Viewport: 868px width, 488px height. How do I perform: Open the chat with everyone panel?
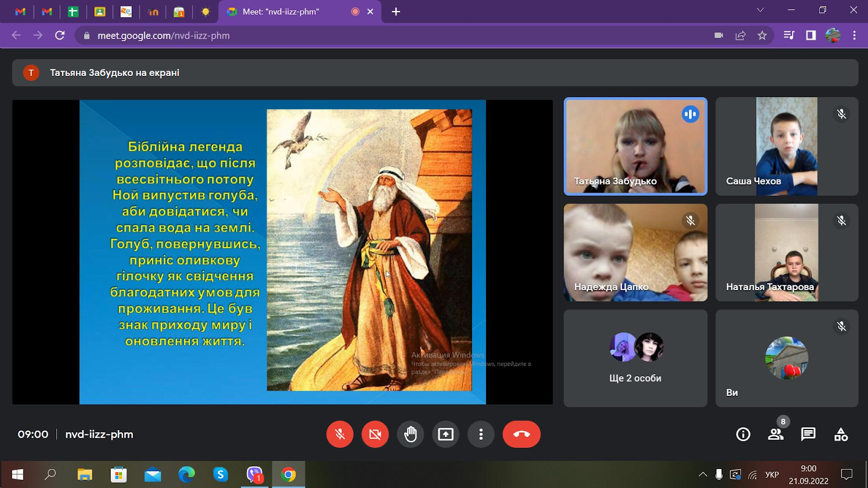point(808,434)
